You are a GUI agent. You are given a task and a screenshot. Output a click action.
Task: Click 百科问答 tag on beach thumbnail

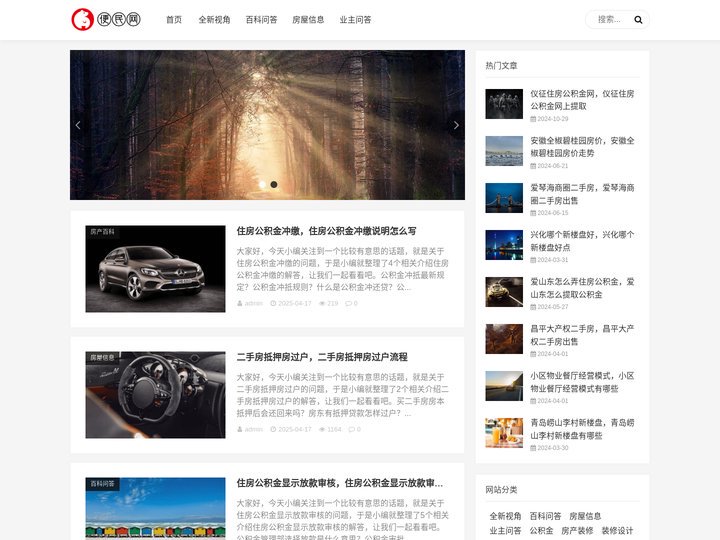(102, 484)
